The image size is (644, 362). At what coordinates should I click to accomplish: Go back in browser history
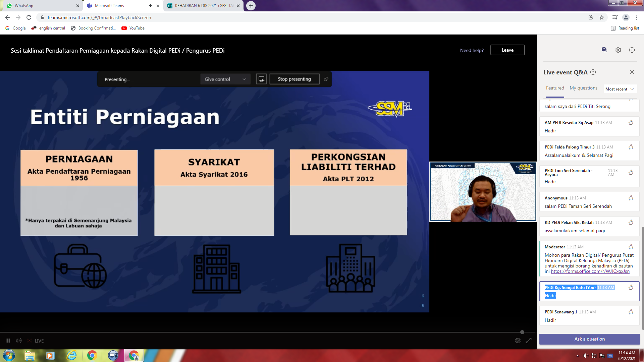click(x=7, y=17)
